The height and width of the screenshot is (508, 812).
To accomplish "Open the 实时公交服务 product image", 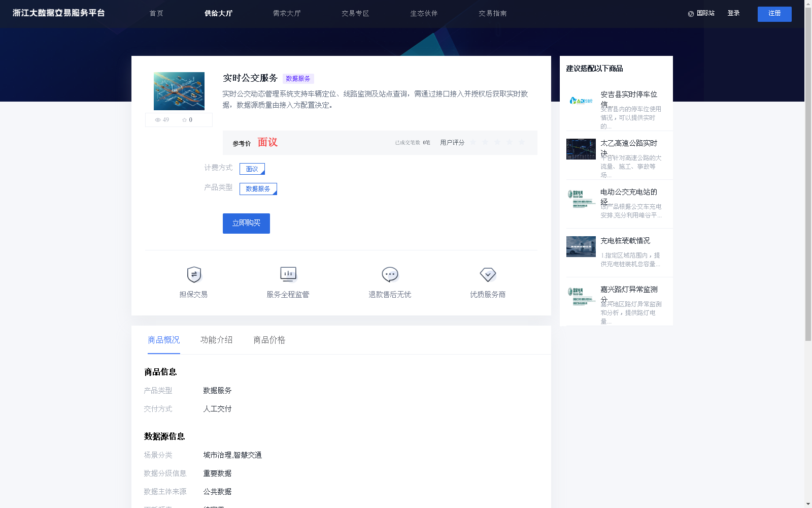I will tap(179, 91).
